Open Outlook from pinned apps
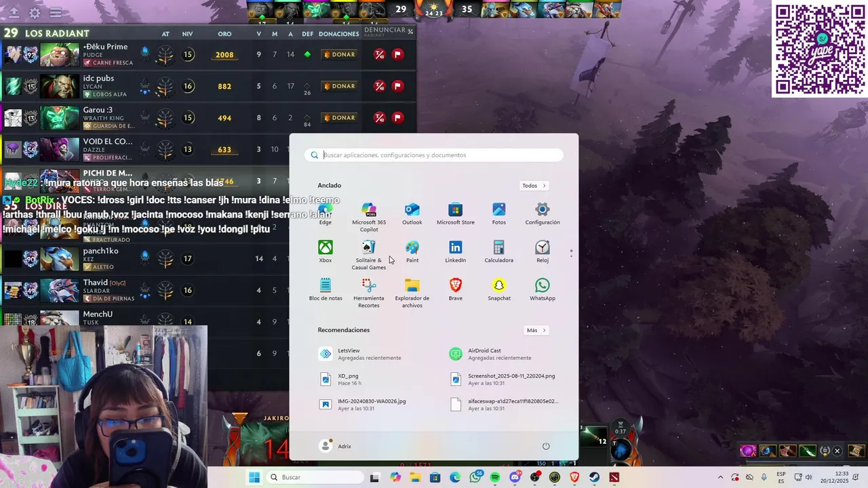This screenshot has width=868, height=488. tap(412, 214)
